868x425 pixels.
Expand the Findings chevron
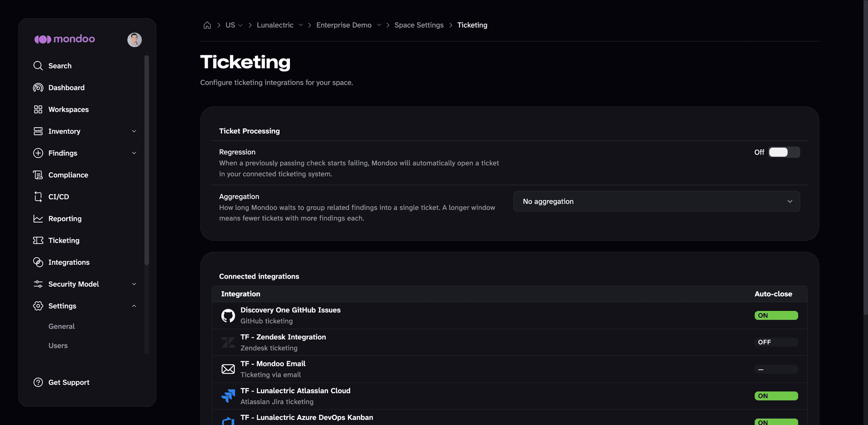134,153
